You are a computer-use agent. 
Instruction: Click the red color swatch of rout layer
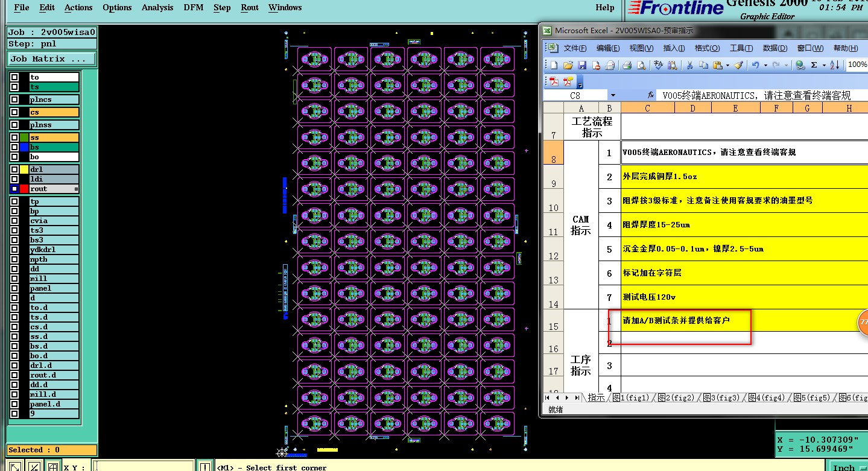[24, 189]
